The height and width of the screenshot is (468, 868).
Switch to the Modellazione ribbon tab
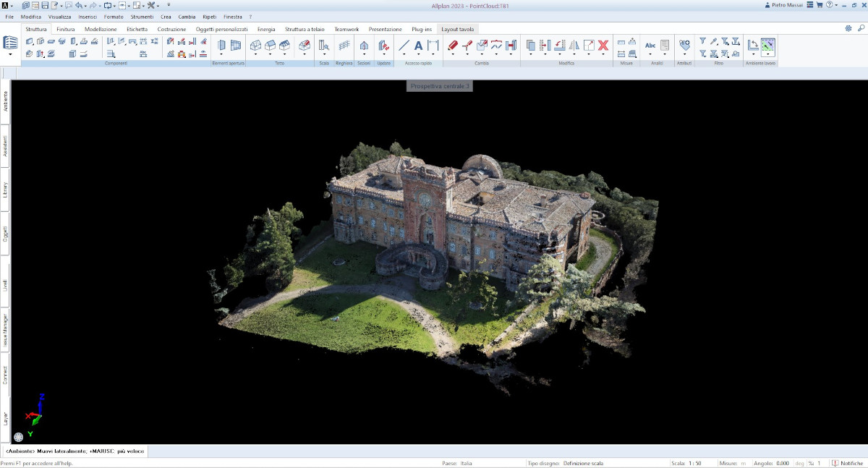click(101, 29)
